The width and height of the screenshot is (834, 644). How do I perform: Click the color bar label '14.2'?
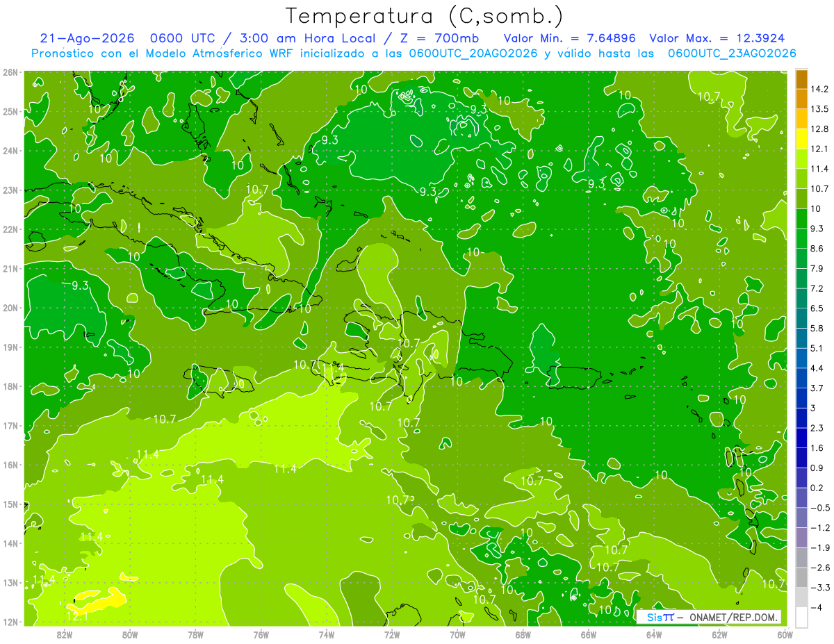tap(820, 89)
